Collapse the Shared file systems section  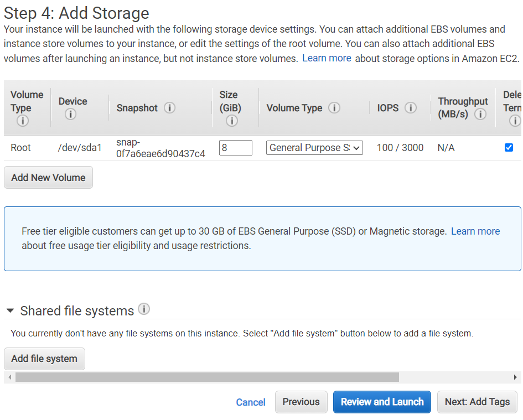[x=10, y=311]
